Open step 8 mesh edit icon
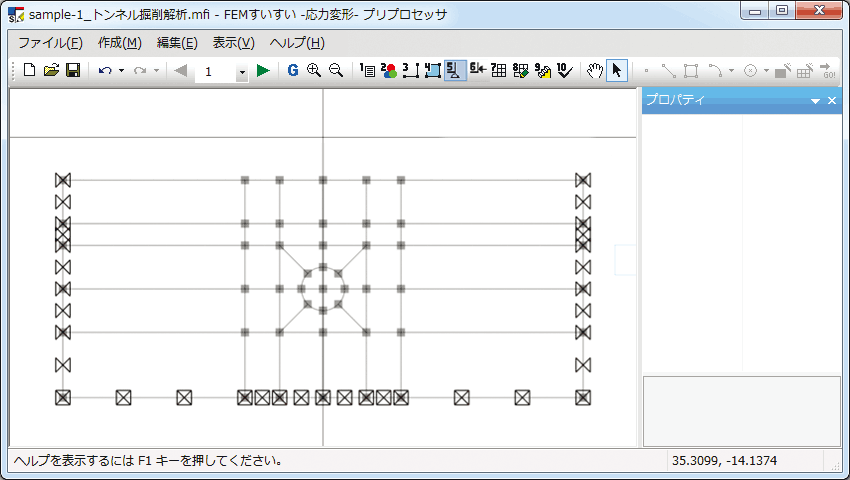Screen dimensions: 850x480 pyautogui.click(x=520, y=71)
